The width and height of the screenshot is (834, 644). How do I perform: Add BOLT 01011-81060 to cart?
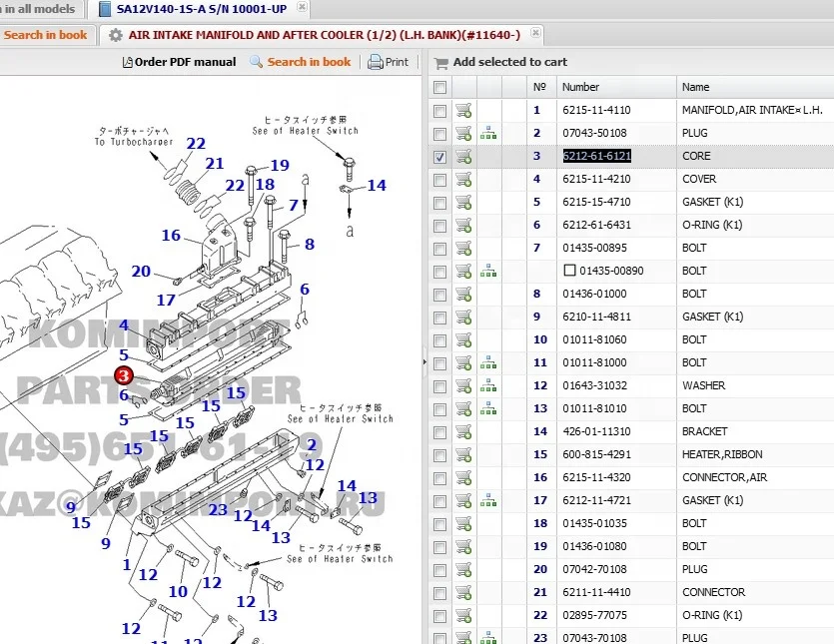tap(463, 339)
